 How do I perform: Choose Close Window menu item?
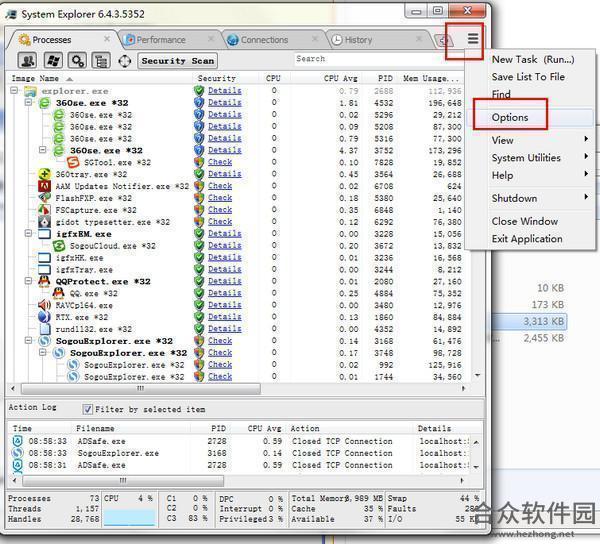[x=530, y=221]
